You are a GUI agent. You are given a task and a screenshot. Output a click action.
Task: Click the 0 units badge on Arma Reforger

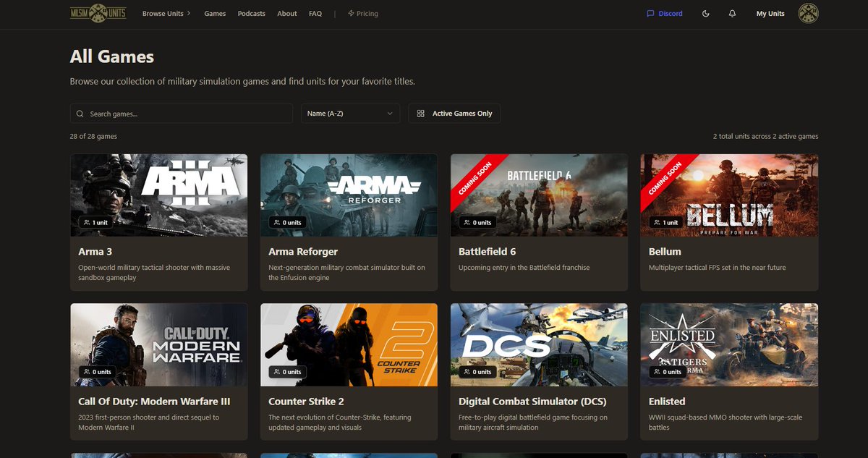pyautogui.click(x=287, y=223)
